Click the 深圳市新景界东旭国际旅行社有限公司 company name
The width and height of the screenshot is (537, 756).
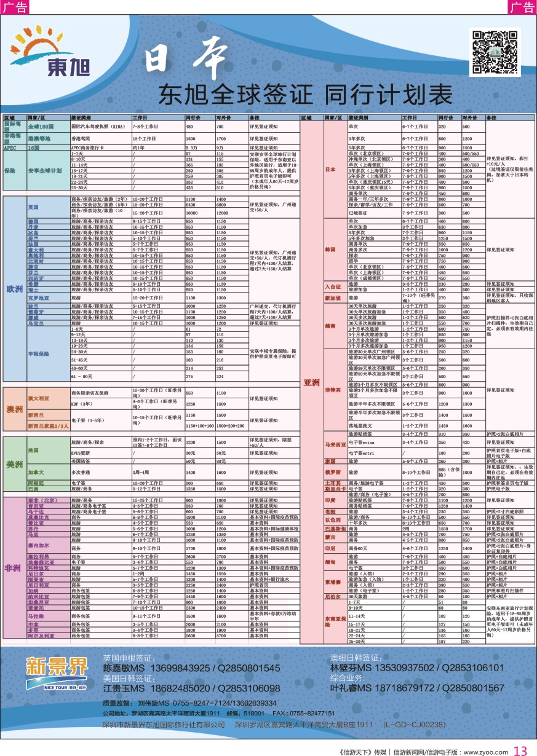pyautogui.click(x=165, y=725)
